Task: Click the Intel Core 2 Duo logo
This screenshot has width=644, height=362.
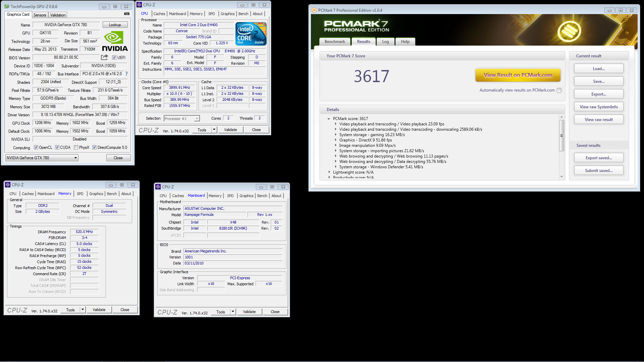Action: (251, 34)
